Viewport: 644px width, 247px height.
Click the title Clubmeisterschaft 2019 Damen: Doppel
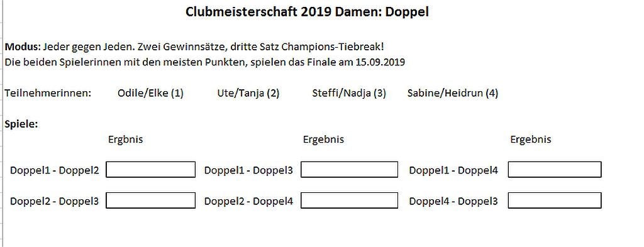tap(307, 12)
